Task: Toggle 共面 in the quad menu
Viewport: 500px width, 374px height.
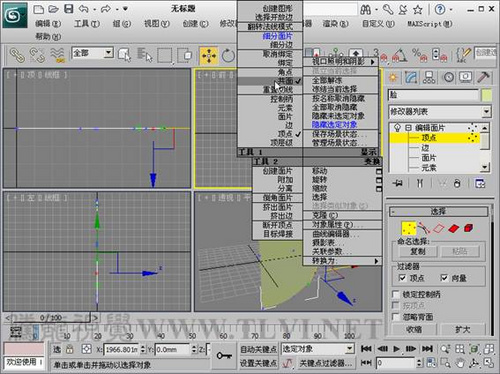Action: coord(270,81)
